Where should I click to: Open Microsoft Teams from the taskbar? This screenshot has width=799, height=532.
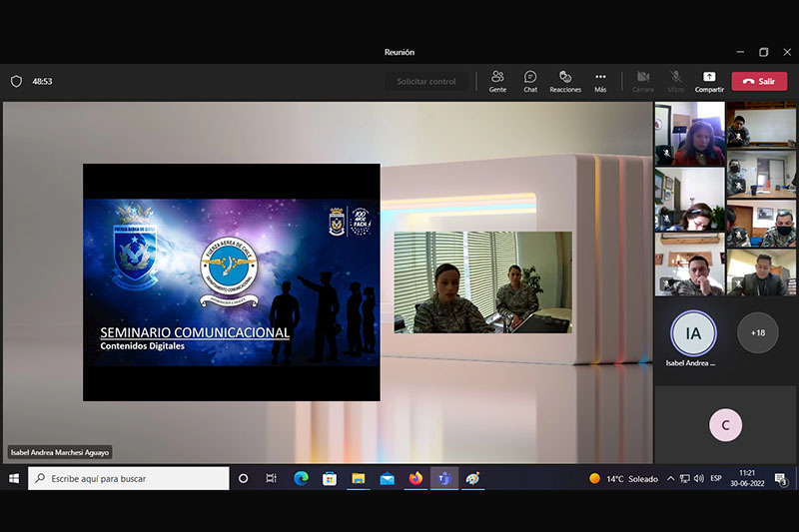pos(444,478)
